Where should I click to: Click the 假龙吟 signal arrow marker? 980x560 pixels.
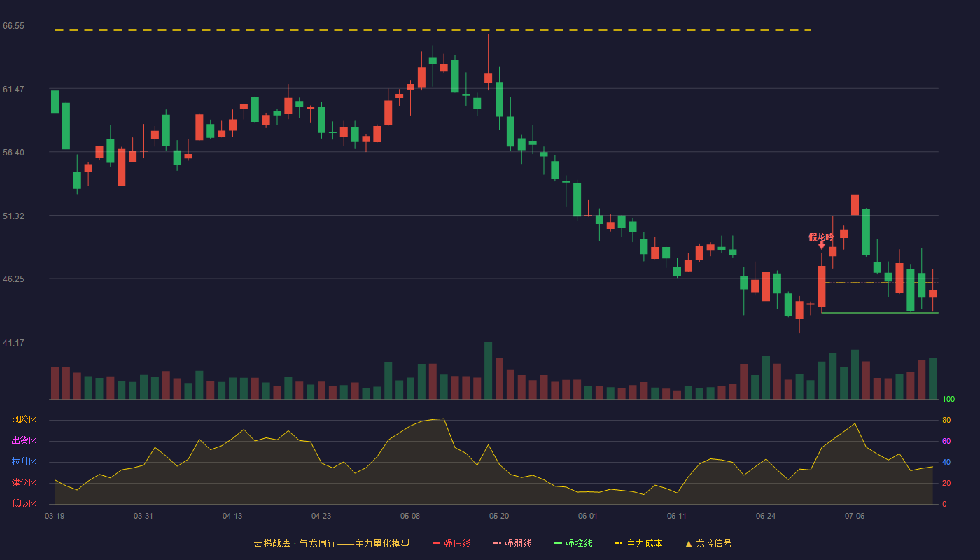(x=822, y=246)
